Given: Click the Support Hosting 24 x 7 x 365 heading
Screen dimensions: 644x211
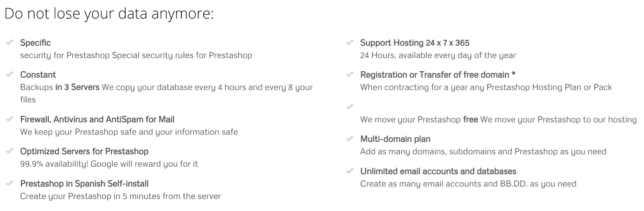Looking at the screenshot, I should point(415,43).
